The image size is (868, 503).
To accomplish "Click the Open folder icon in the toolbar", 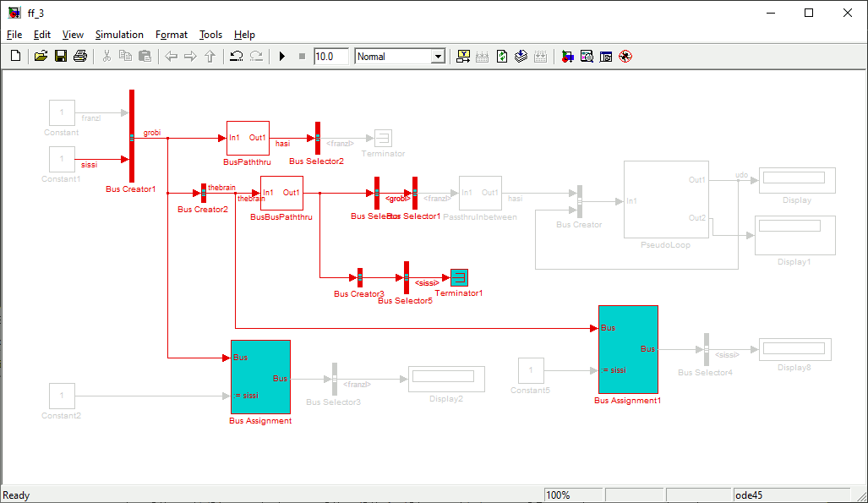I will point(41,56).
